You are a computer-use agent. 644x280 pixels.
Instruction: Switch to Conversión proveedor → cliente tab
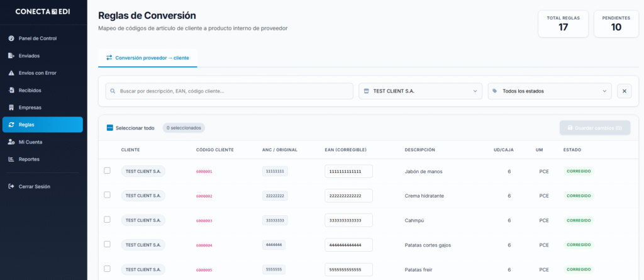pyautogui.click(x=148, y=58)
